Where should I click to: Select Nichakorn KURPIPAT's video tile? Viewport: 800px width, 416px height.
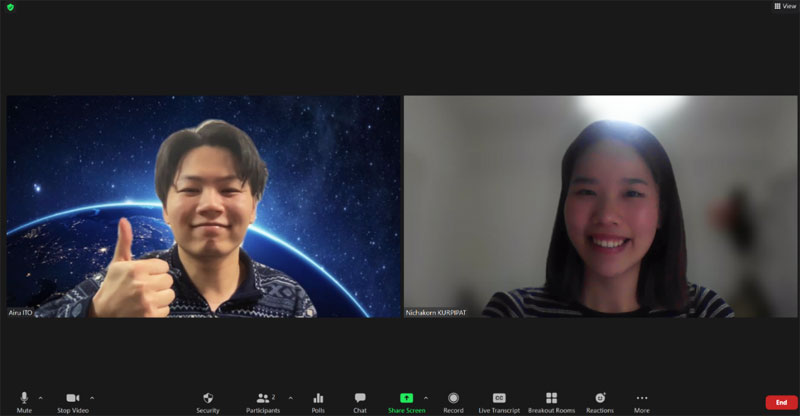coord(601,206)
